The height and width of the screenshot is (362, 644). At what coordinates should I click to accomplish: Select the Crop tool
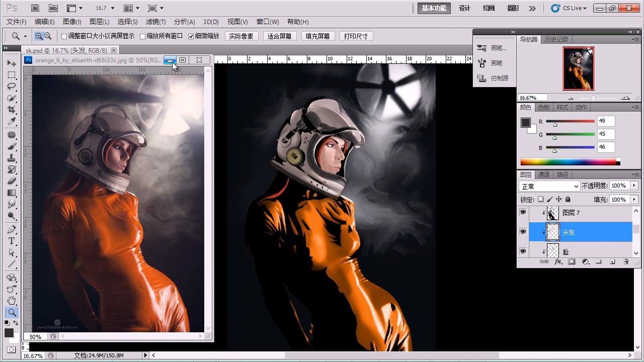coord(12,110)
